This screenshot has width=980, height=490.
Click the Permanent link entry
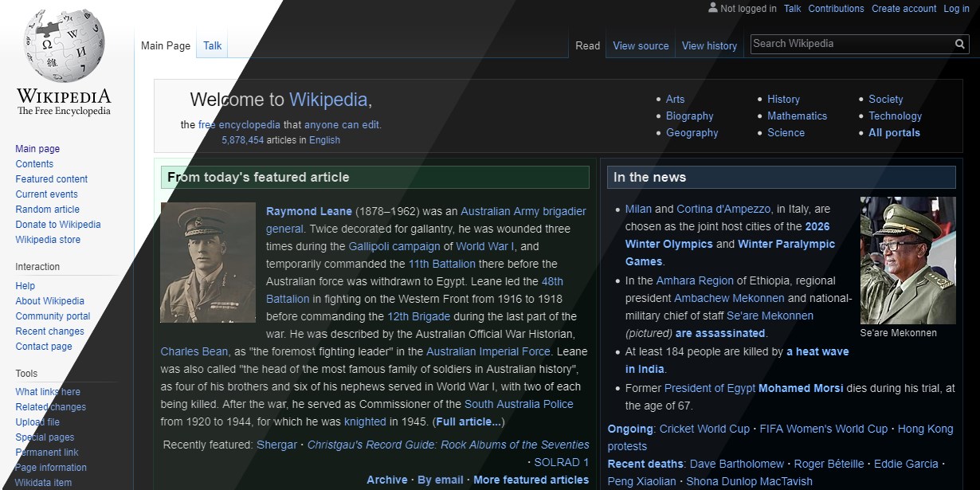47,453
